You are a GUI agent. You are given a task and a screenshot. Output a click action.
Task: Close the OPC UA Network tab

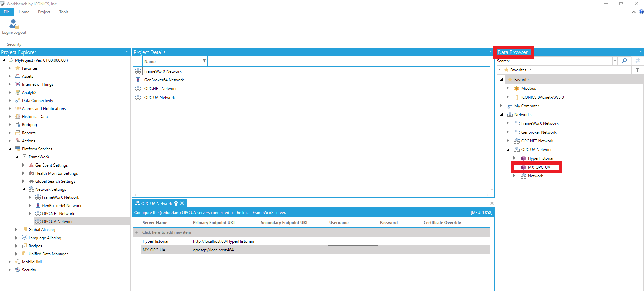pyautogui.click(x=182, y=204)
